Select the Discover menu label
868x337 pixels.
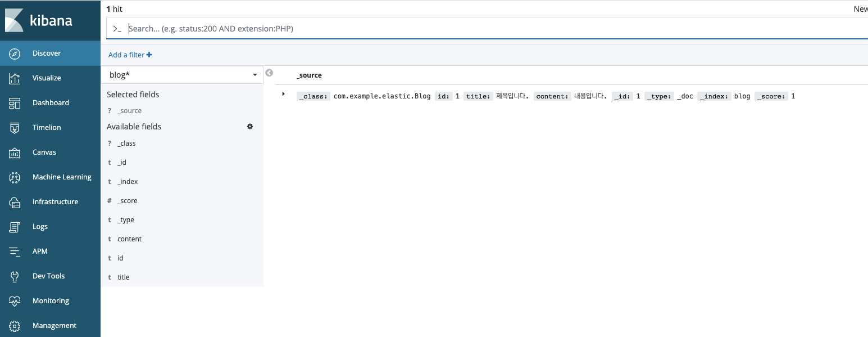coord(47,53)
